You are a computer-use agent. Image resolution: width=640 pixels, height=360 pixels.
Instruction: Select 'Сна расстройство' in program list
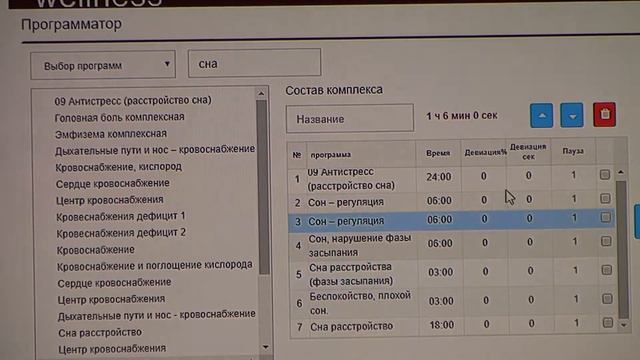(x=100, y=333)
